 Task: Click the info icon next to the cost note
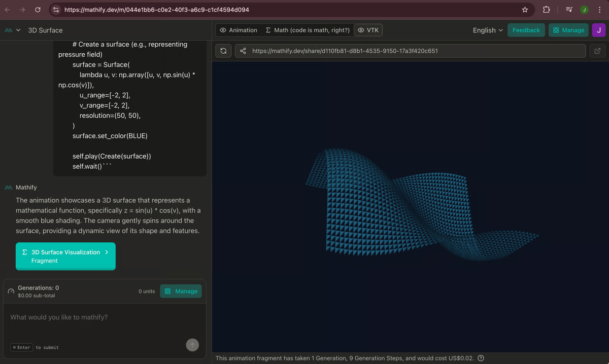pyautogui.click(x=481, y=358)
